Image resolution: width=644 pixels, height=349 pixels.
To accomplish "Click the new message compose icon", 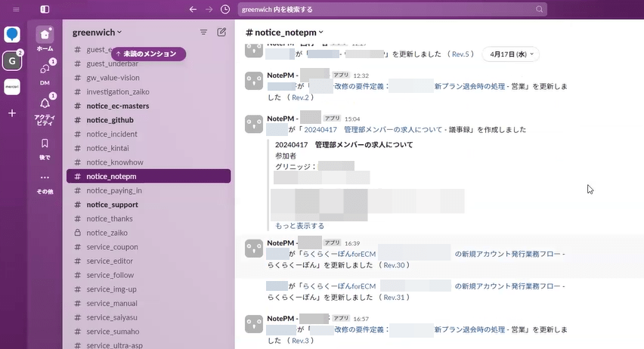I will coord(221,32).
